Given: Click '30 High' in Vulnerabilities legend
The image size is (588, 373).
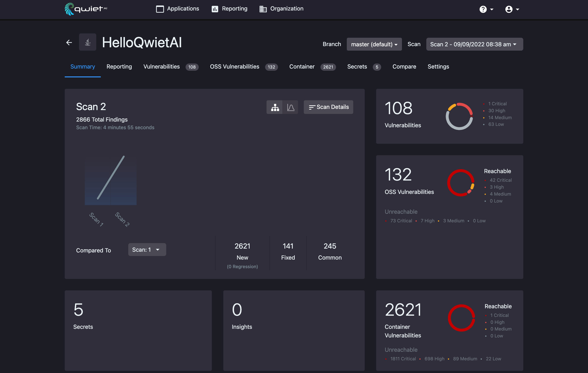Looking at the screenshot, I should [497, 111].
